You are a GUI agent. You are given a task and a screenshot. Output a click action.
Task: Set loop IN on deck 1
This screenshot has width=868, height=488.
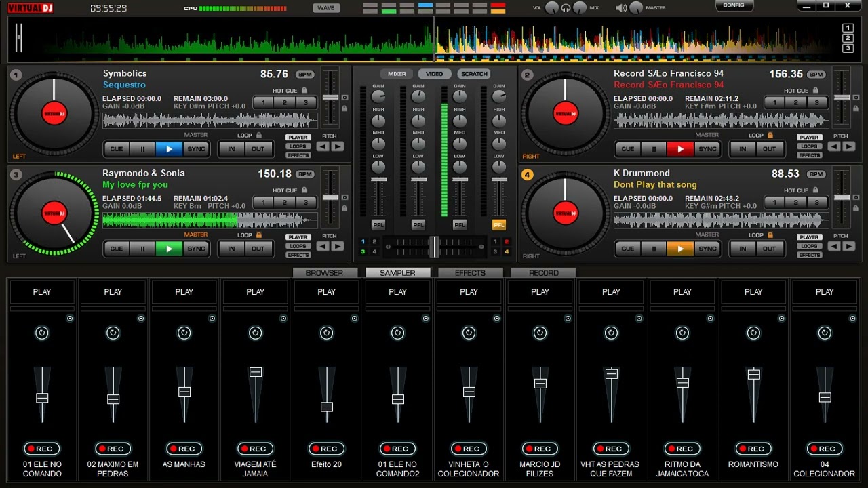(x=231, y=149)
